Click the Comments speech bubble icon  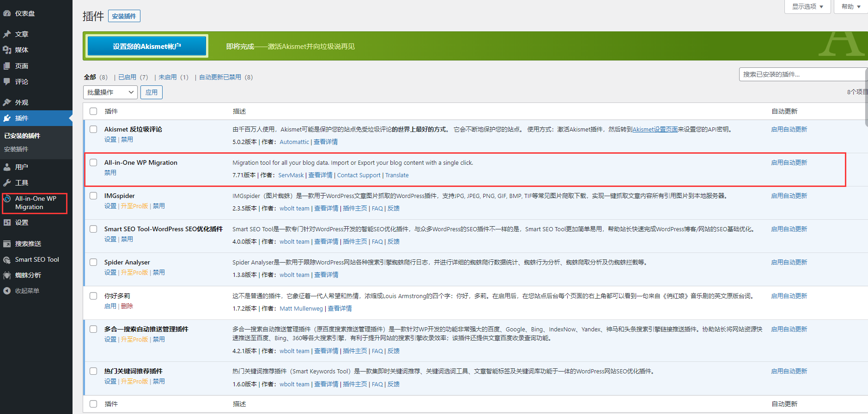tap(7, 82)
